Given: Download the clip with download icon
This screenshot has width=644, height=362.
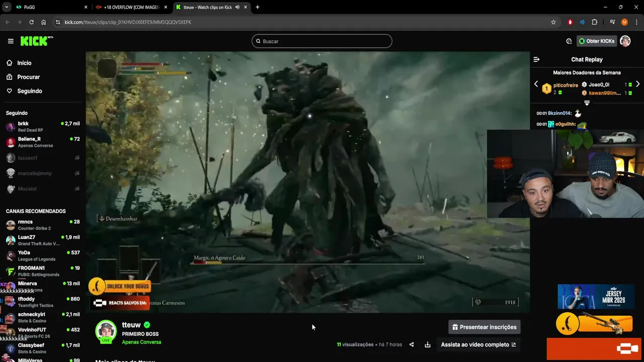Looking at the screenshot, I should pos(428,344).
